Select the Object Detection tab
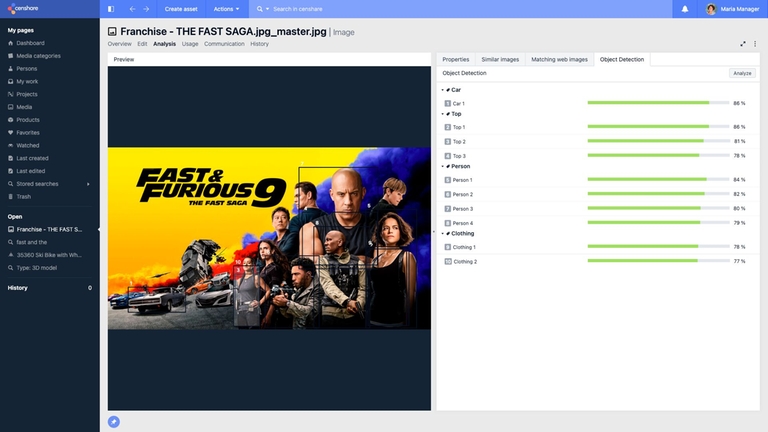Image resolution: width=768 pixels, height=432 pixels. click(622, 59)
